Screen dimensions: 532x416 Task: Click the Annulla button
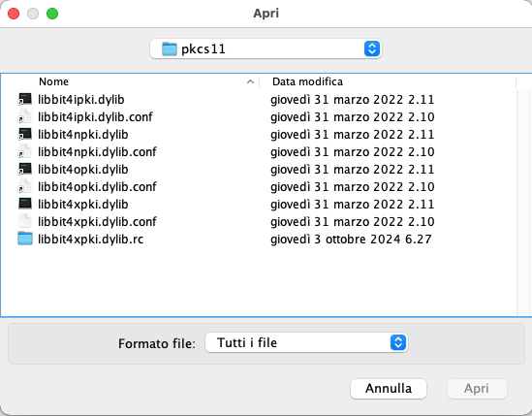click(x=389, y=389)
